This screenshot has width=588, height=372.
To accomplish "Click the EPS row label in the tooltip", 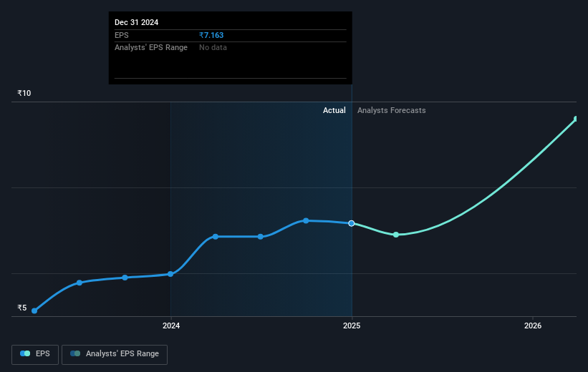I will pyautogui.click(x=122, y=35).
